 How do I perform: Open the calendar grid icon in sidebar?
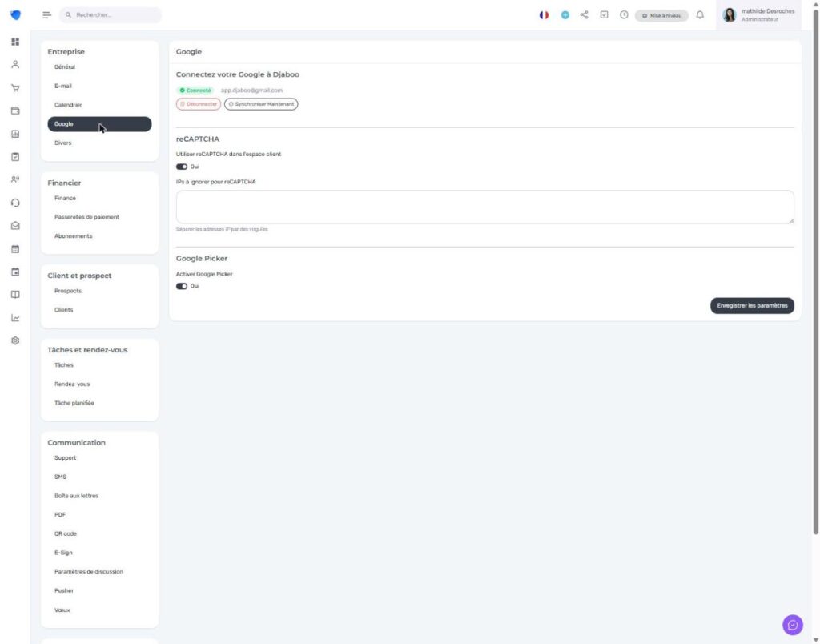pyautogui.click(x=15, y=249)
